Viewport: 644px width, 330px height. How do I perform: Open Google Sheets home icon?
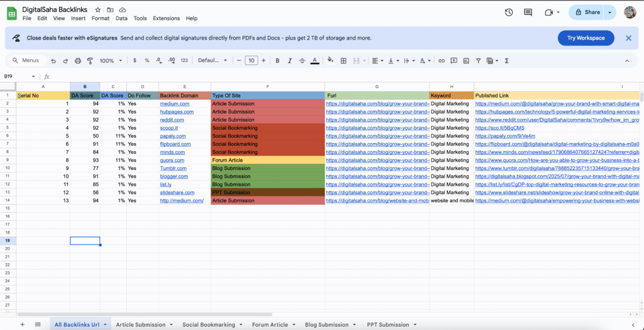[11, 14]
